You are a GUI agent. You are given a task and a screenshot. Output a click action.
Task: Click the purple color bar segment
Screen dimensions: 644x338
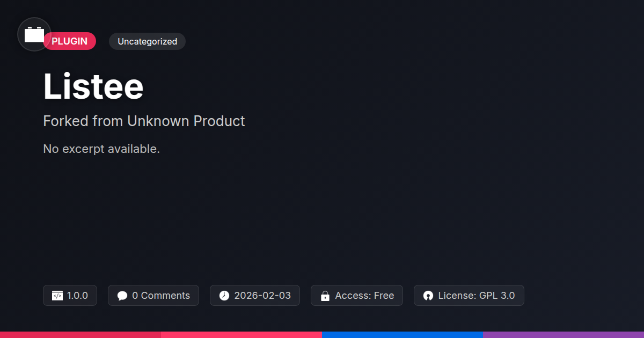click(563, 334)
